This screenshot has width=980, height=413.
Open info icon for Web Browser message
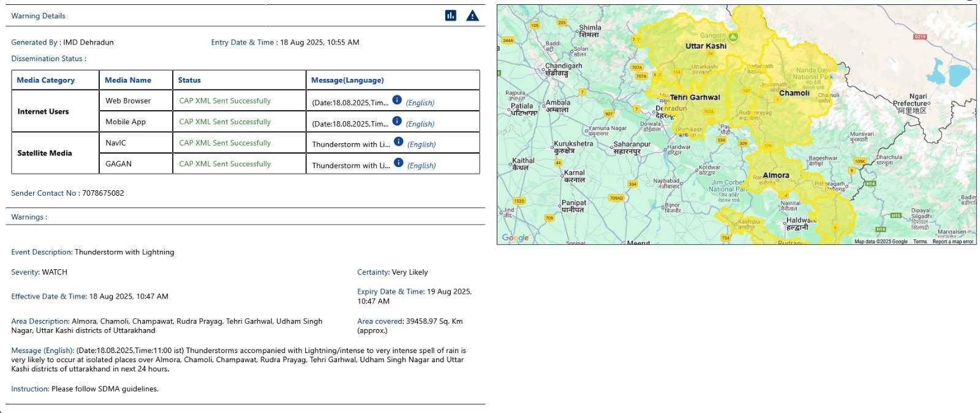pyautogui.click(x=397, y=100)
